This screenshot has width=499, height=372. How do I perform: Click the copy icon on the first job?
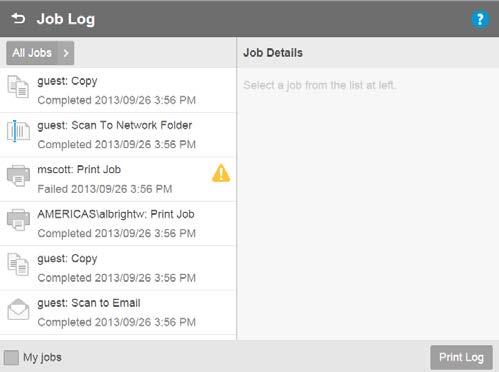[x=18, y=87]
